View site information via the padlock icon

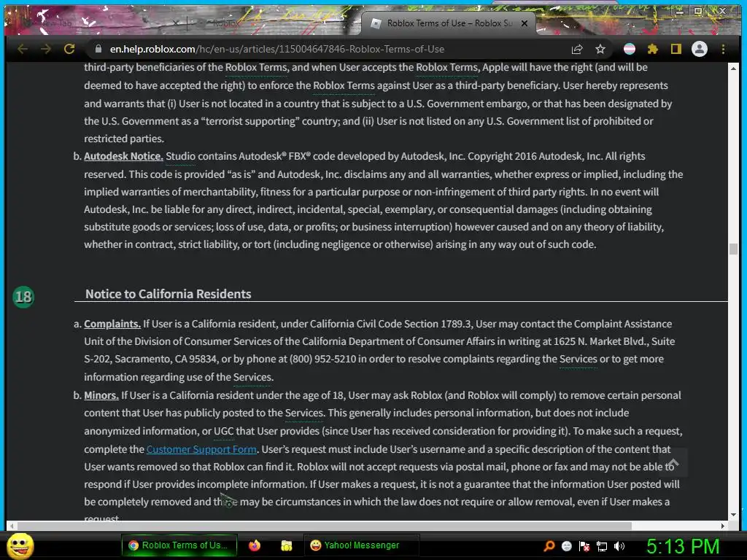coord(98,49)
